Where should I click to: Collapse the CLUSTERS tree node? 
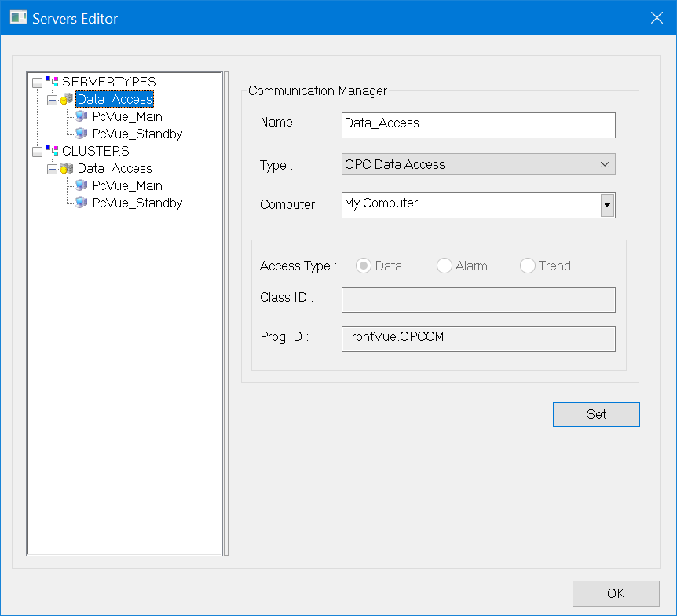click(37, 151)
